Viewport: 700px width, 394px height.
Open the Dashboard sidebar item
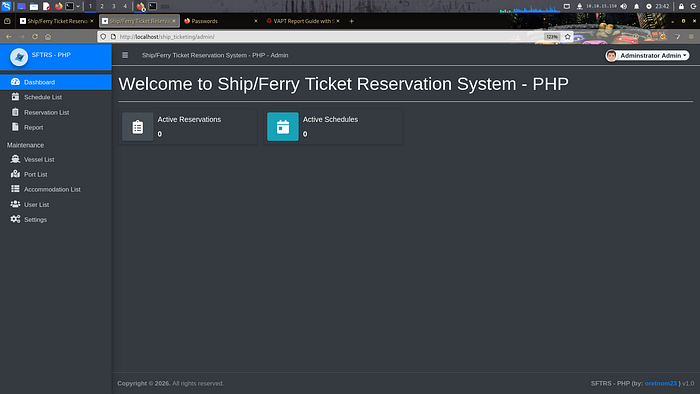point(56,82)
